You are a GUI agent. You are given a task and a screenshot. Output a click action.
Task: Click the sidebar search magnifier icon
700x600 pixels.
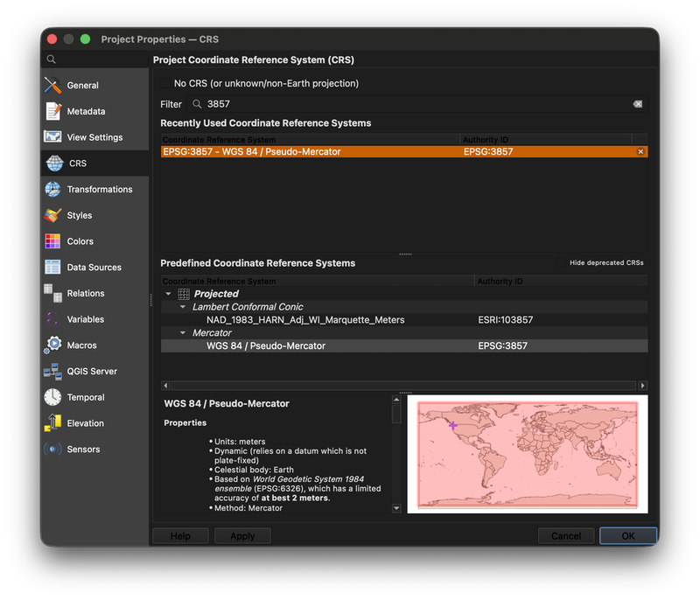coord(52,59)
